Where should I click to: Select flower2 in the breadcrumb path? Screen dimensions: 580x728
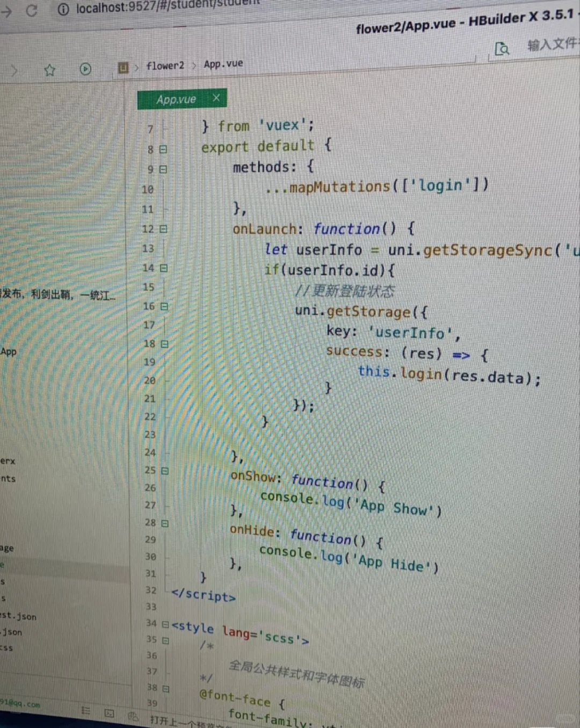(165, 66)
